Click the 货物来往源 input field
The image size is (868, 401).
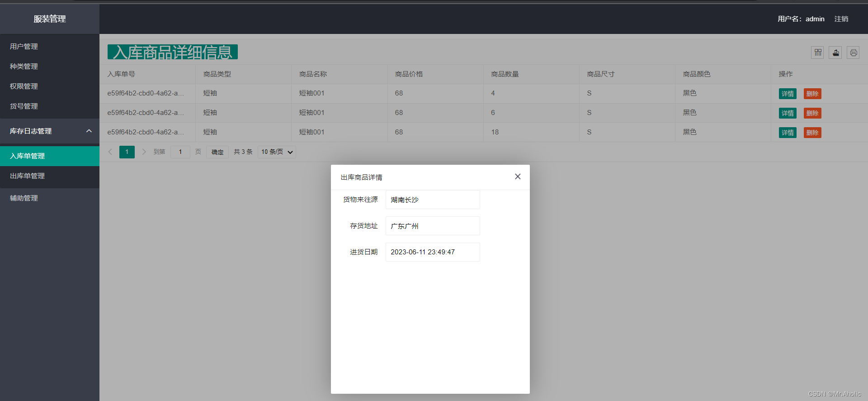[433, 200]
